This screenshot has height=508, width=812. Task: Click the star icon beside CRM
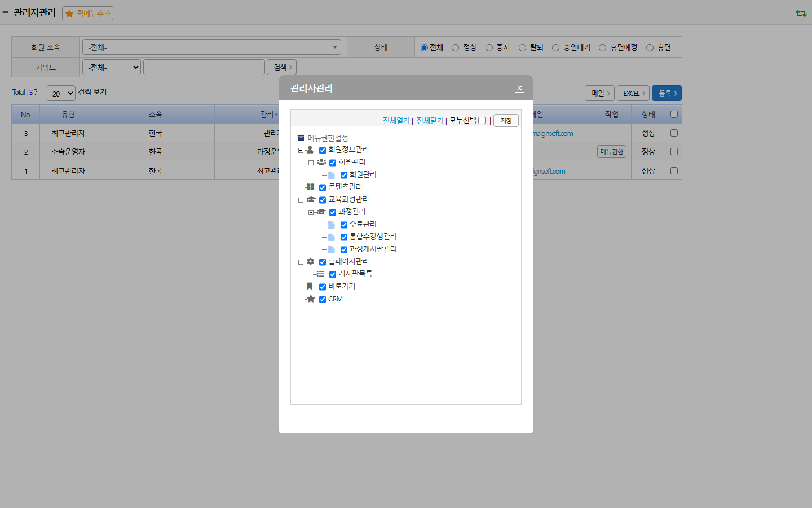click(311, 299)
